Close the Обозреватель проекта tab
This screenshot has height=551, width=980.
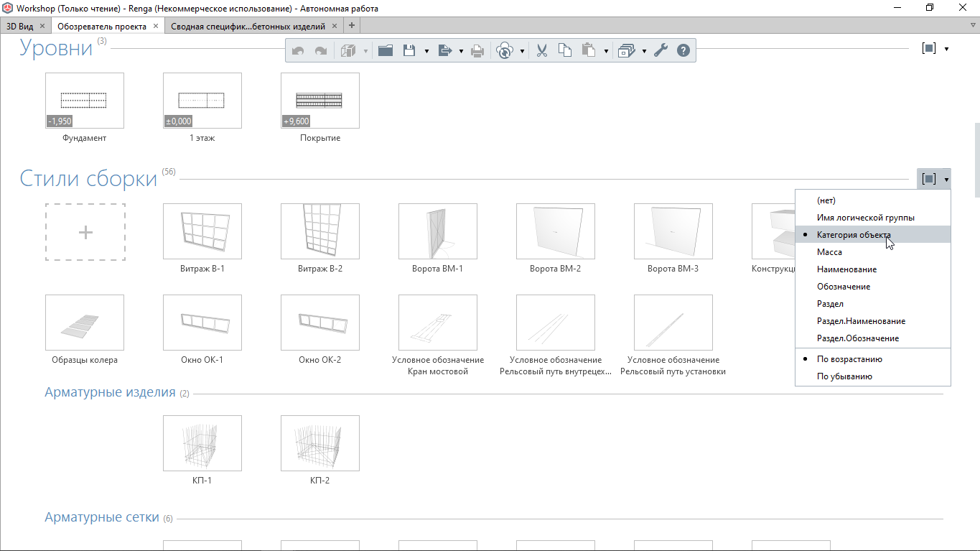[x=156, y=26]
